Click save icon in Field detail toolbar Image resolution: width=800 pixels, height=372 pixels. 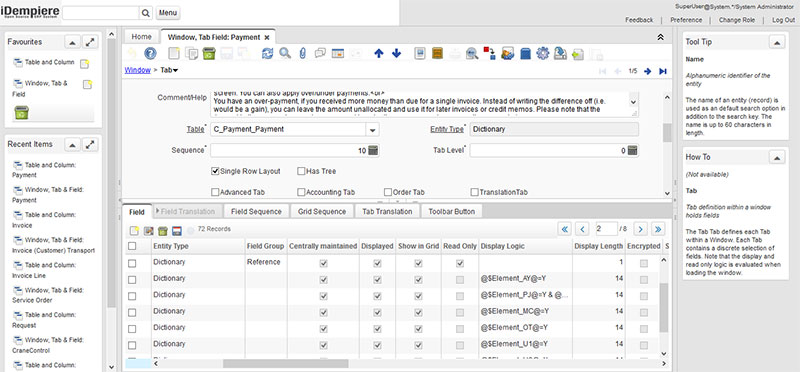[177, 231]
